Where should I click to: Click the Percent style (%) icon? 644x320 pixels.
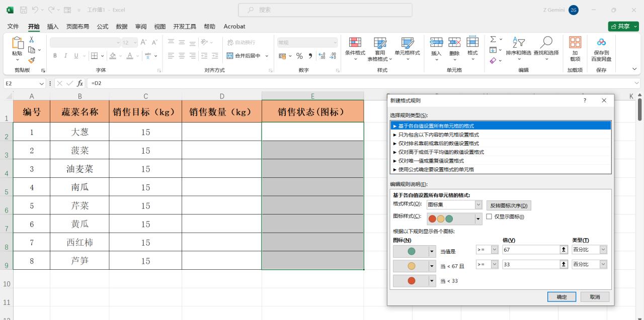point(299,56)
